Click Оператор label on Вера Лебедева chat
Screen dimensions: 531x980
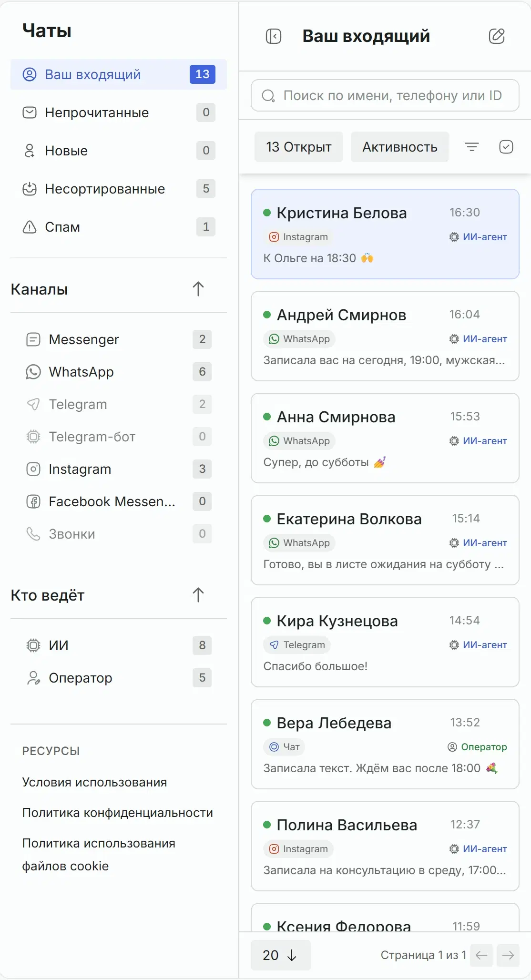click(477, 747)
